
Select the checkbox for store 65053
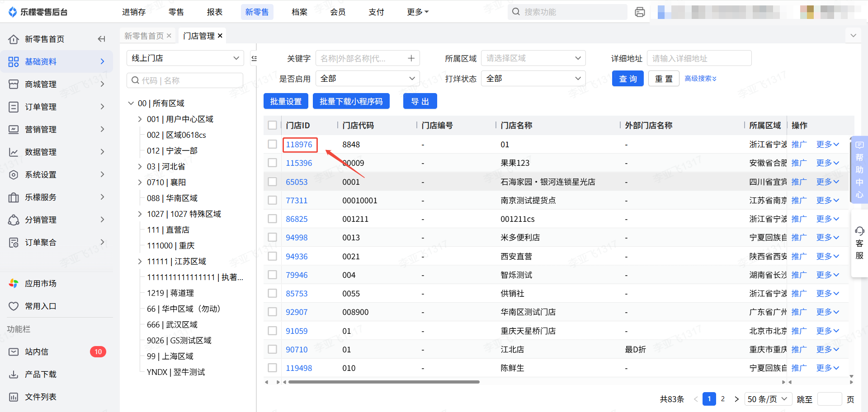coord(272,182)
